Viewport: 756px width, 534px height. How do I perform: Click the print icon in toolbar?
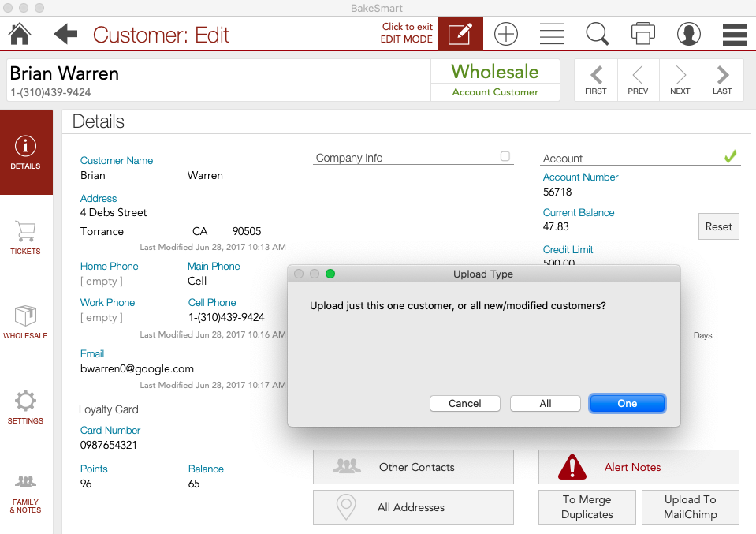click(x=642, y=34)
